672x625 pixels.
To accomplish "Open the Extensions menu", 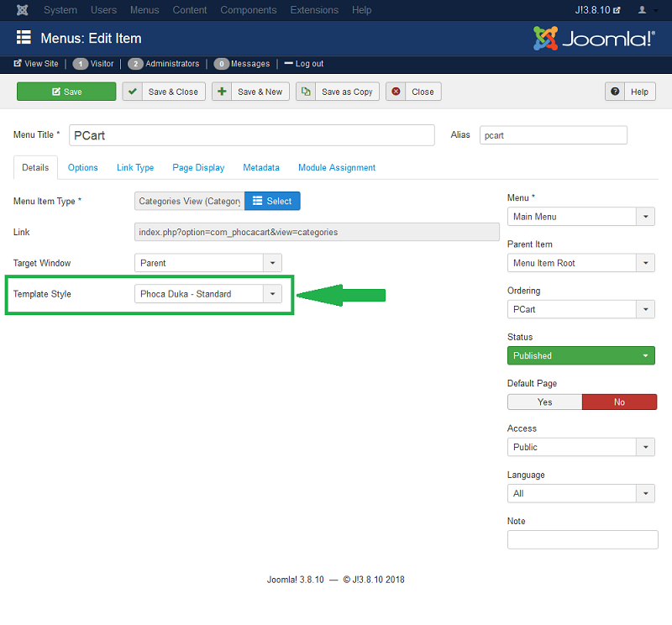I will (314, 10).
